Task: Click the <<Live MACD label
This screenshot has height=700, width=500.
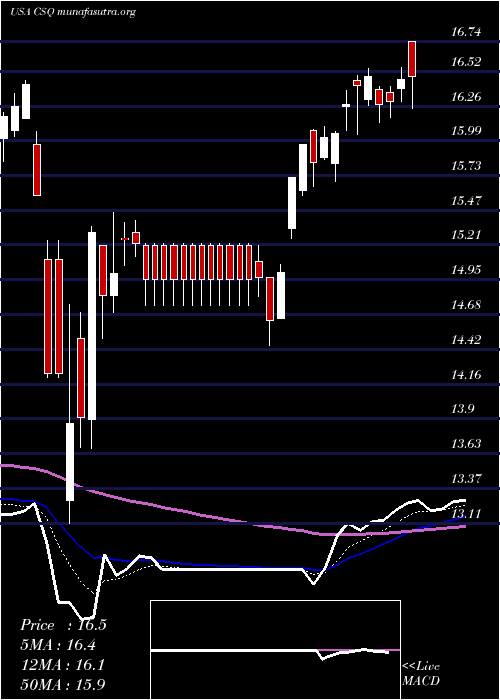Action: pos(421,673)
